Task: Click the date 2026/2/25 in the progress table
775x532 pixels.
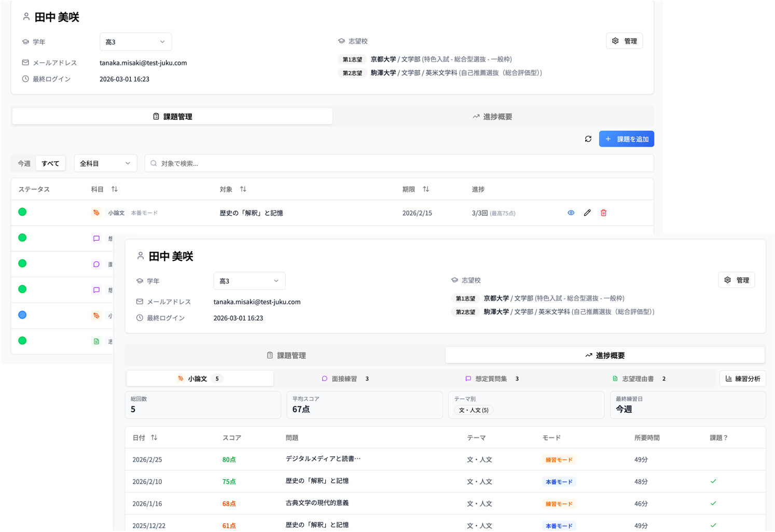Action: point(147,460)
